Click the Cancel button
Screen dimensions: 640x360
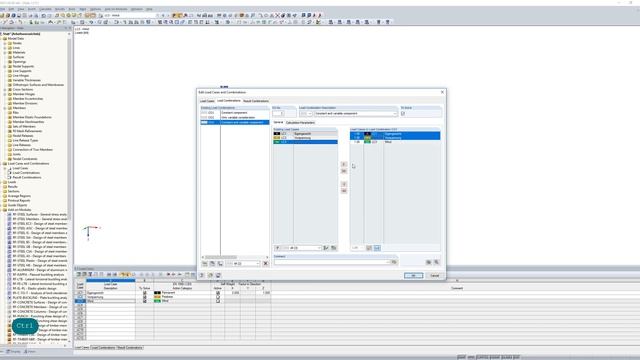pyautogui.click(x=435, y=276)
